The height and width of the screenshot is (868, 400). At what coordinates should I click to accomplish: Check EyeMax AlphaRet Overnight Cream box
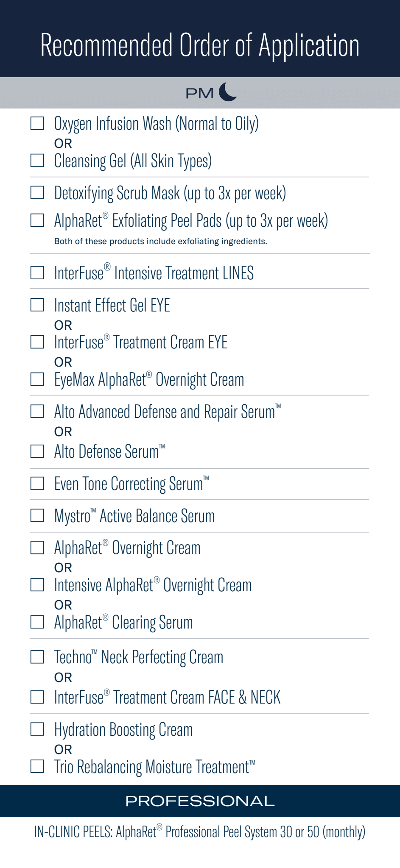click(37, 379)
